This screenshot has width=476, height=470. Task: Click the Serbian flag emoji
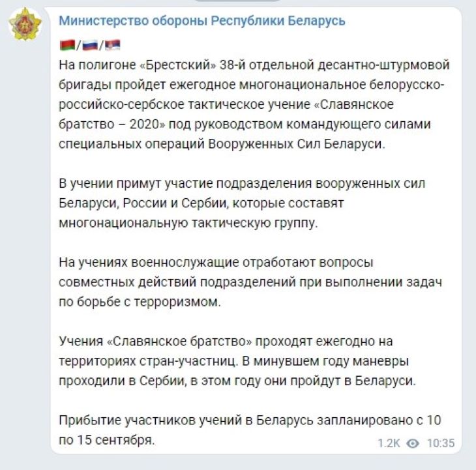112,45
